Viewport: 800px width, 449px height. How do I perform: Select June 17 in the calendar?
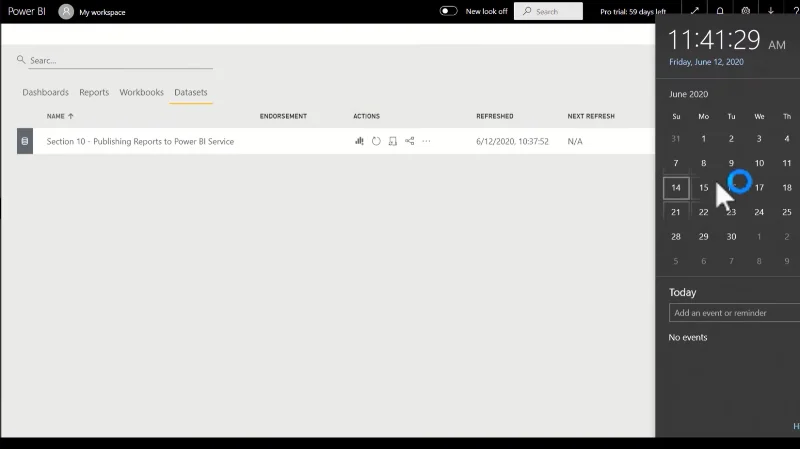pyautogui.click(x=759, y=188)
